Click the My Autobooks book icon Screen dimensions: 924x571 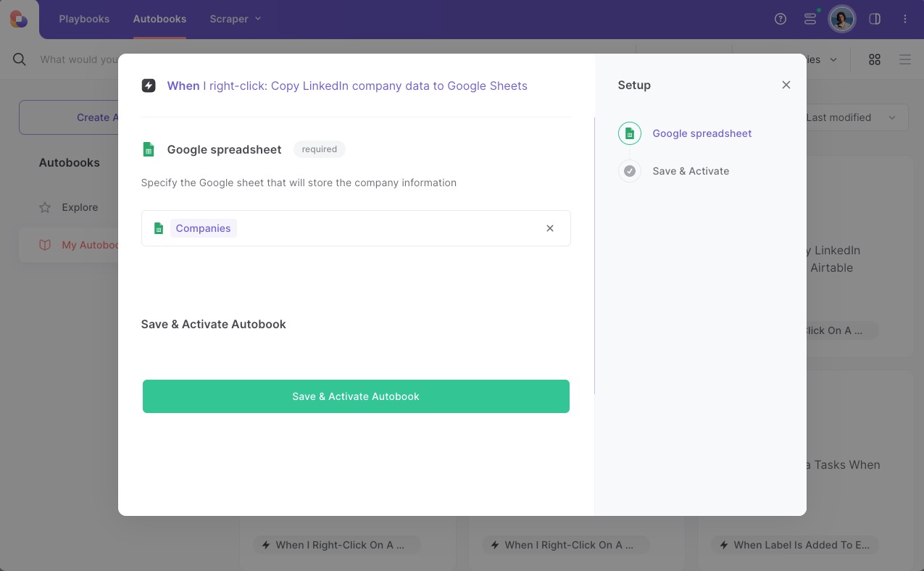click(x=45, y=245)
